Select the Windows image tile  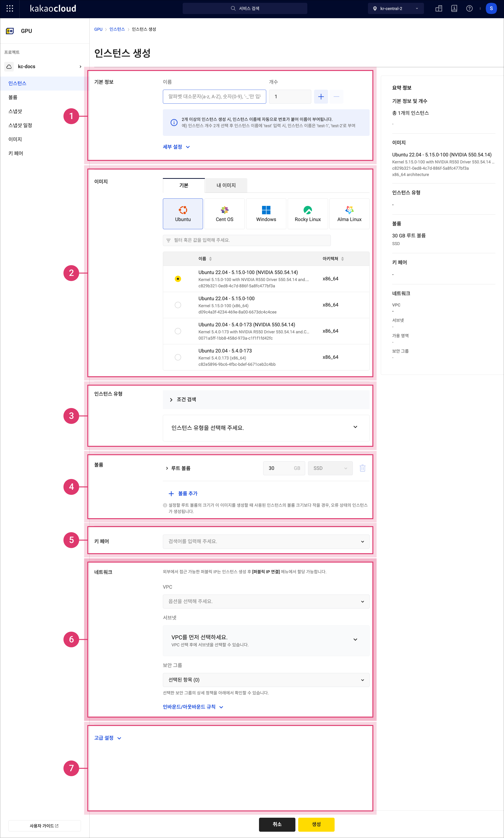(266, 214)
